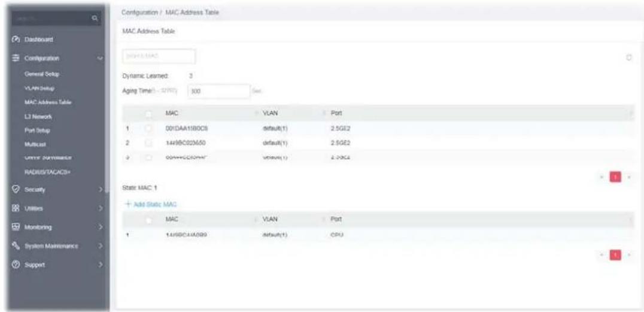Open General Setup in sidebar

(x=41, y=74)
